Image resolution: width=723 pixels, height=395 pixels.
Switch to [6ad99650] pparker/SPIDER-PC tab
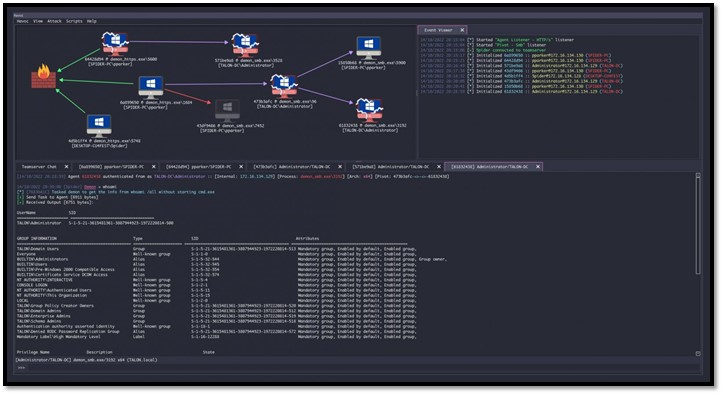click(111, 167)
